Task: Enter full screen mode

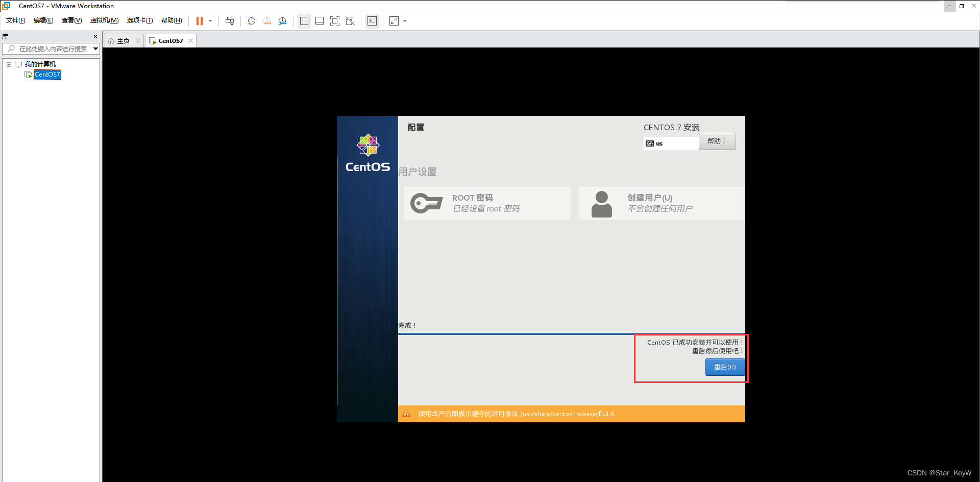Action: (x=335, y=21)
